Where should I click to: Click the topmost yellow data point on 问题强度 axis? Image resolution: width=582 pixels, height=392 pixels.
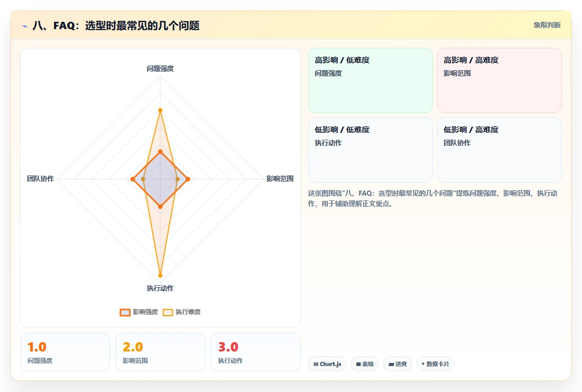[x=161, y=110]
